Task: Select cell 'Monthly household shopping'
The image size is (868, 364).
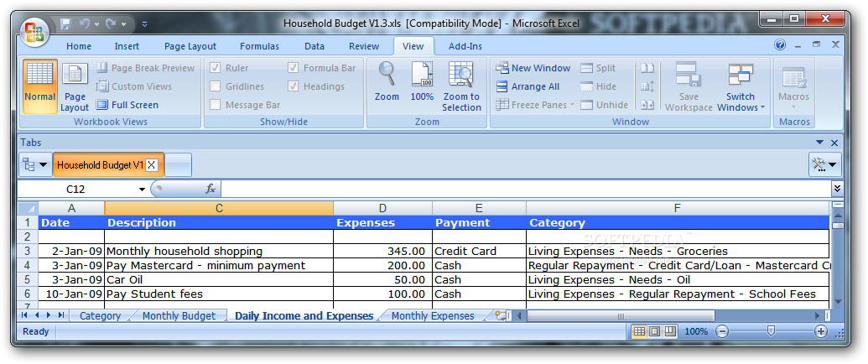Action: pos(219,251)
